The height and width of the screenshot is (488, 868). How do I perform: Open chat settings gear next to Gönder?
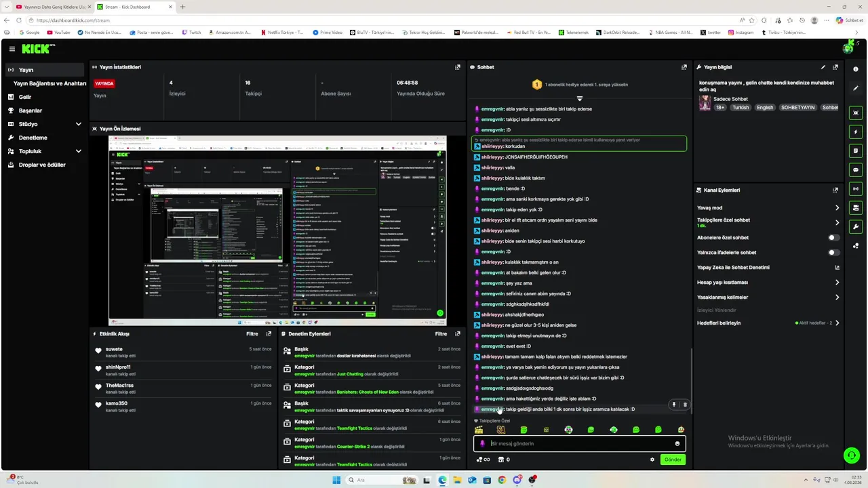coord(652,460)
